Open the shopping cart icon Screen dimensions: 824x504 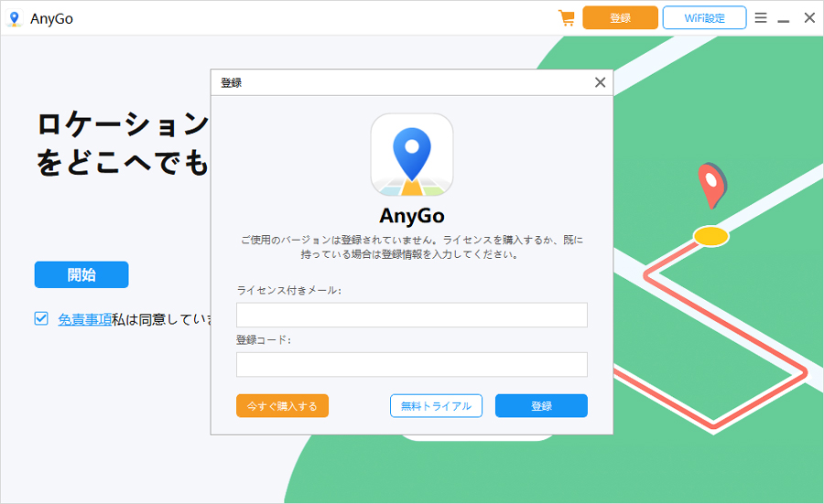click(x=567, y=18)
